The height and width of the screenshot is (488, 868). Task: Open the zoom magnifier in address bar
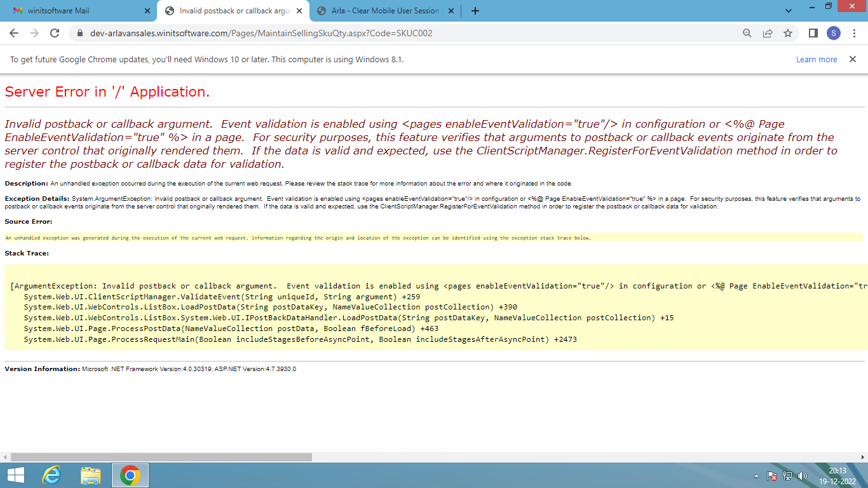(747, 33)
